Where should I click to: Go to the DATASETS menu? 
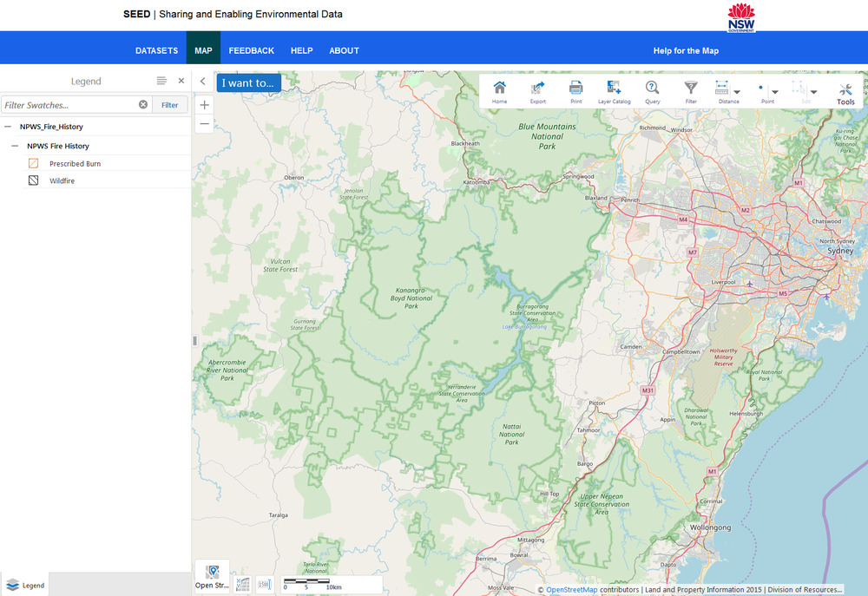pos(156,51)
